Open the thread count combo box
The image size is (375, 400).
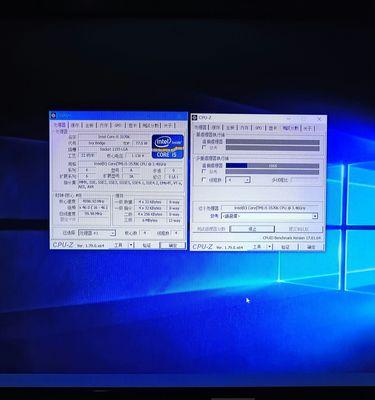pyautogui.click(x=238, y=180)
